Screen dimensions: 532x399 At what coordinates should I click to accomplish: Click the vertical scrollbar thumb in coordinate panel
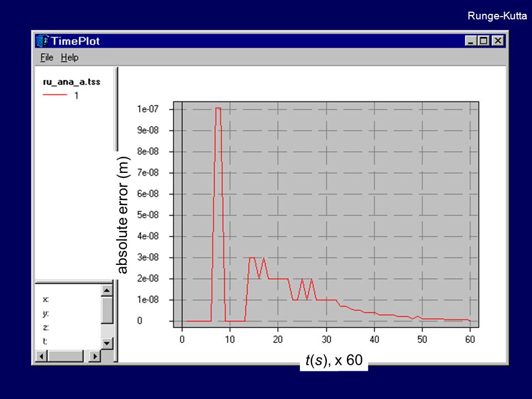[107, 310]
